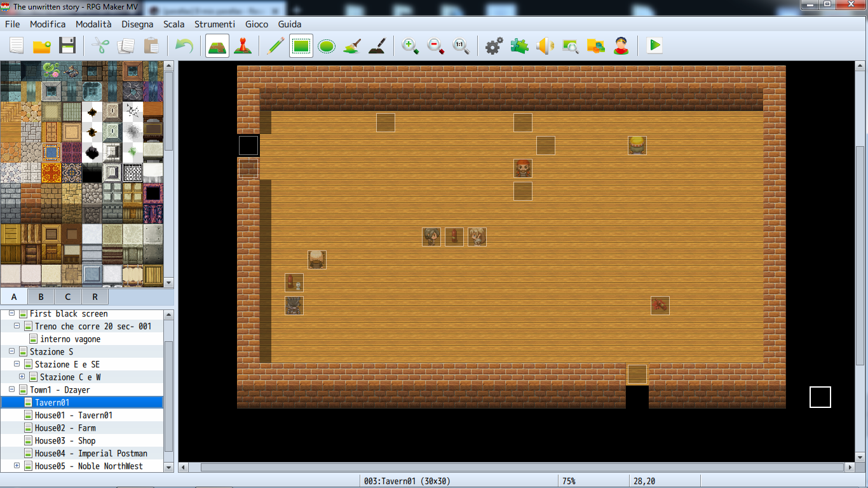Choose the Flood Fill tool
The height and width of the screenshot is (488, 868).
352,46
